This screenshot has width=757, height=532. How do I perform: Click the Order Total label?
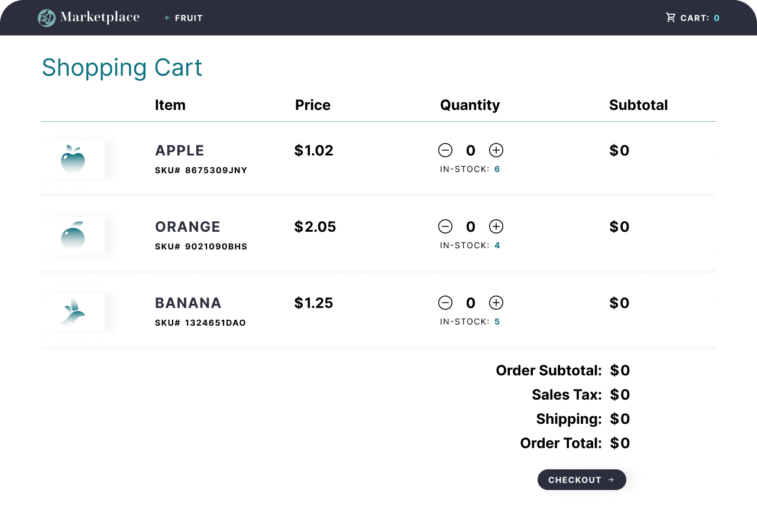click(561, 443)
